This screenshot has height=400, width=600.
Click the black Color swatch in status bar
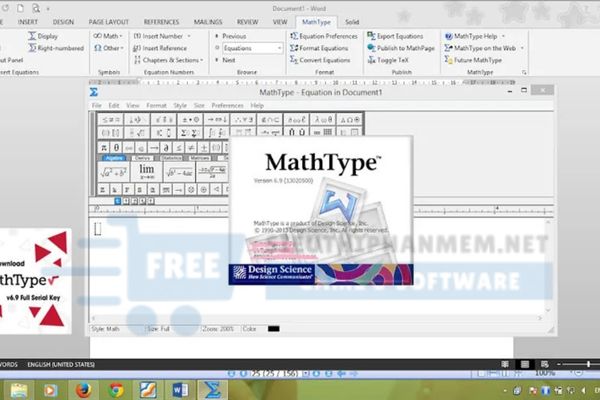point(274,329)
